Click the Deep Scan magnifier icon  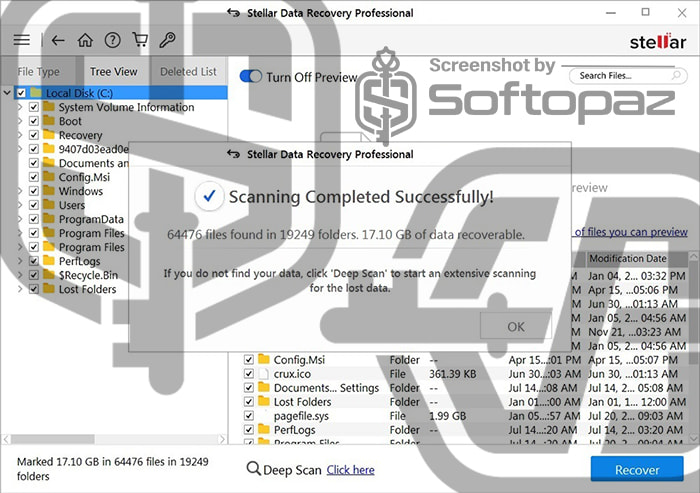point(253,469)
